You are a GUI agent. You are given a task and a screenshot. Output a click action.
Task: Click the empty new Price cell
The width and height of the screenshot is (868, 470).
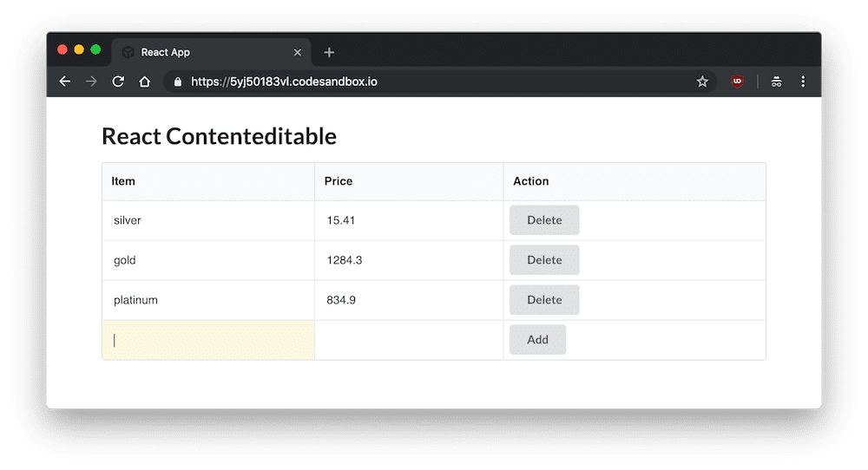(409, 340)
